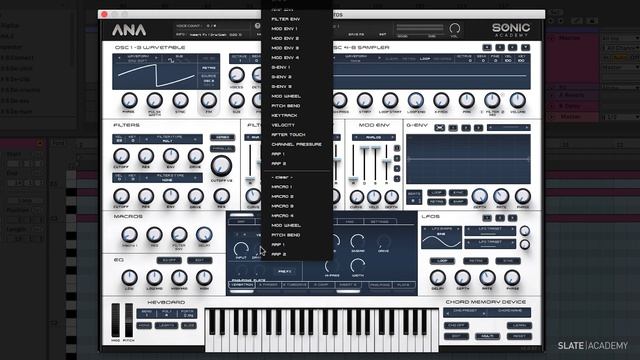Click the G-ENV fit-to-view icon button
This screenshot has height=360, width=640.
[x=440, y=128]
